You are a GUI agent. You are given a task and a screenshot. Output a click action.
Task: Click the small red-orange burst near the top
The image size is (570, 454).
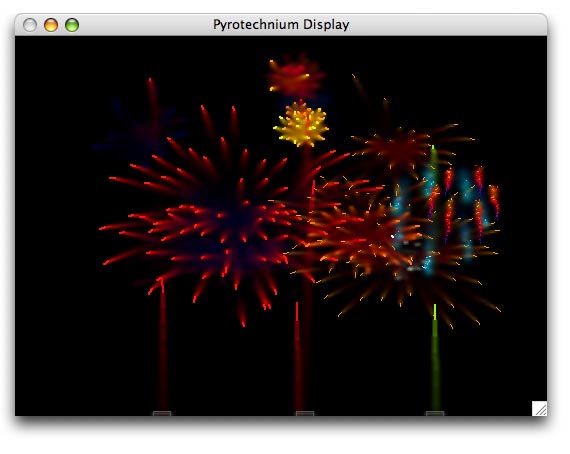[x=295, y=76]
